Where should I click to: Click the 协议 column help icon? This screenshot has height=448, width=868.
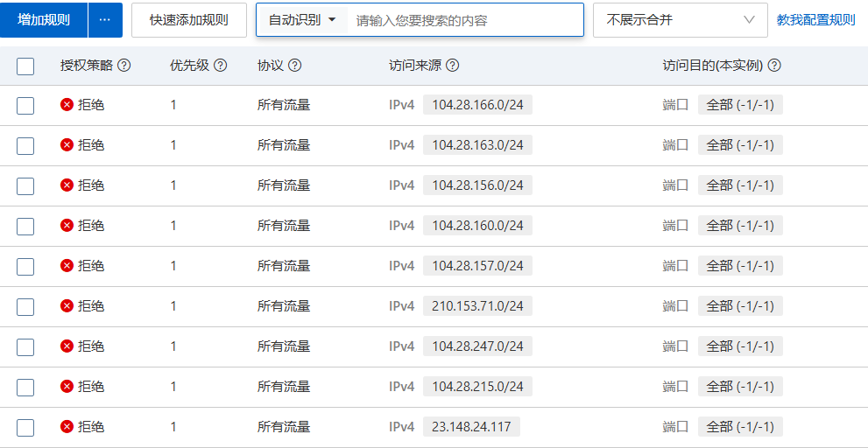[x=295, y=66]
